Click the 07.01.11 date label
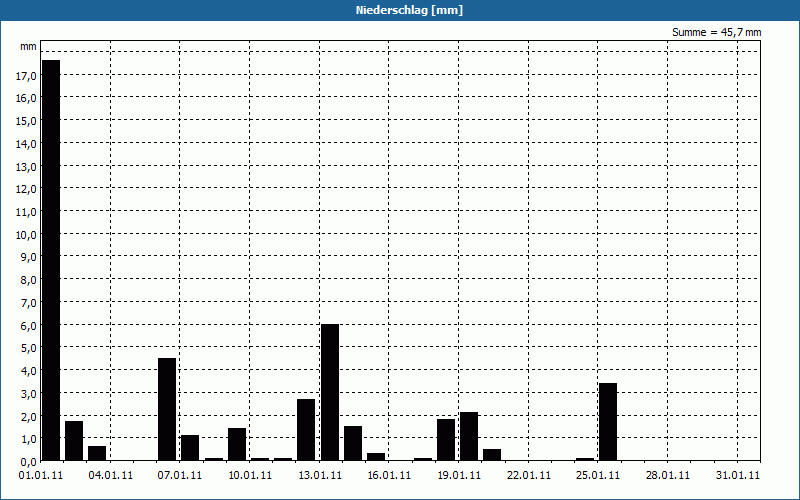Screen dimensions: 800x500 click(180, 475)
